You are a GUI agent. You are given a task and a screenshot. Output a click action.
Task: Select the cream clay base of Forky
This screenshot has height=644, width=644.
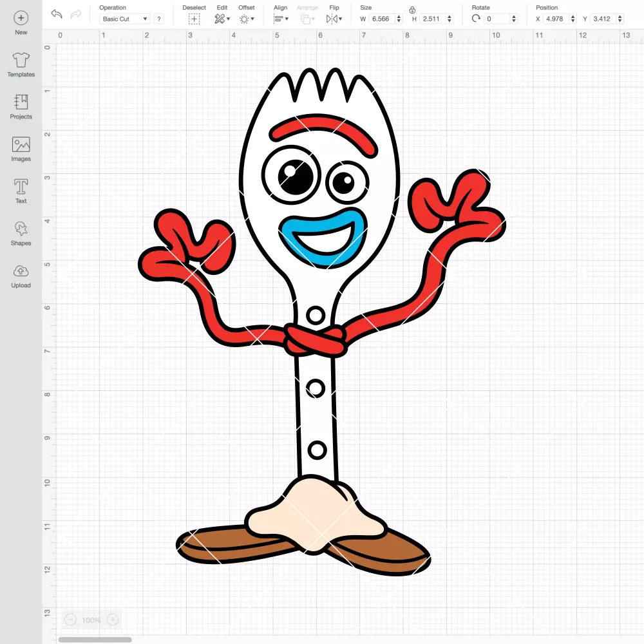[x=316, y=513]
